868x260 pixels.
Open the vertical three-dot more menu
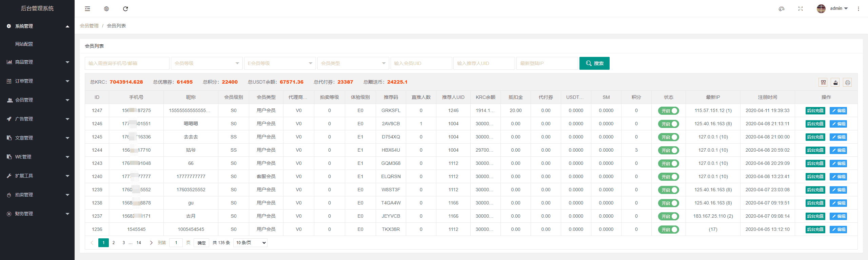[x=859, y=9]
